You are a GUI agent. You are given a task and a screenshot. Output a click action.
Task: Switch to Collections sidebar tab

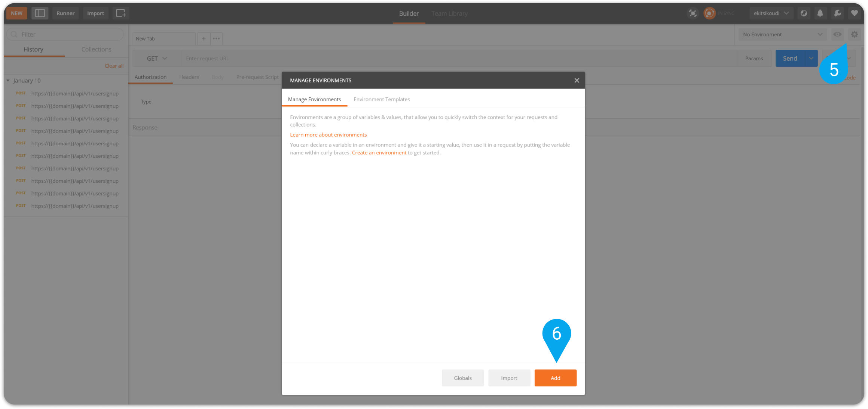click(x=96, y=49)
